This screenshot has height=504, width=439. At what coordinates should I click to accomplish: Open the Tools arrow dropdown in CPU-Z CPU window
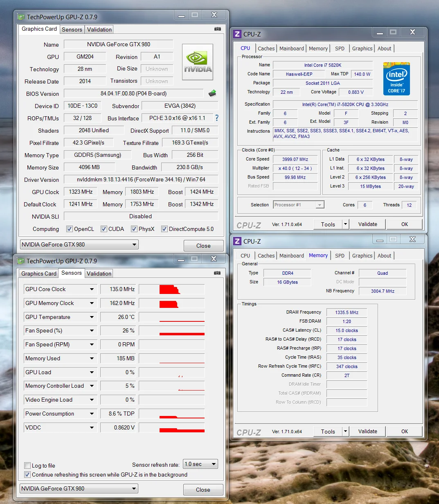tap(345, 224)
